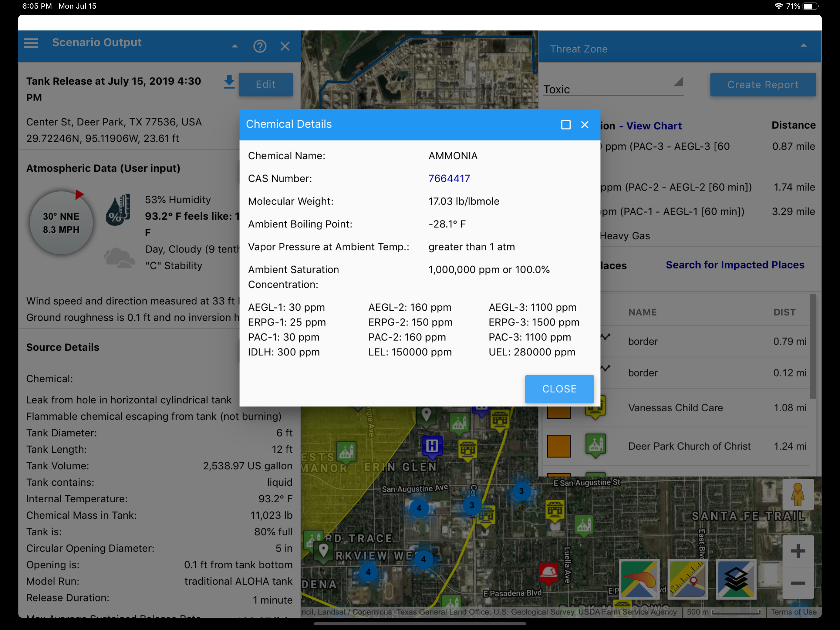Click the cluster marker 3 near E San Augustine St
The height and width of the screenshot is (630, 840).
click(x=521, y=491)
